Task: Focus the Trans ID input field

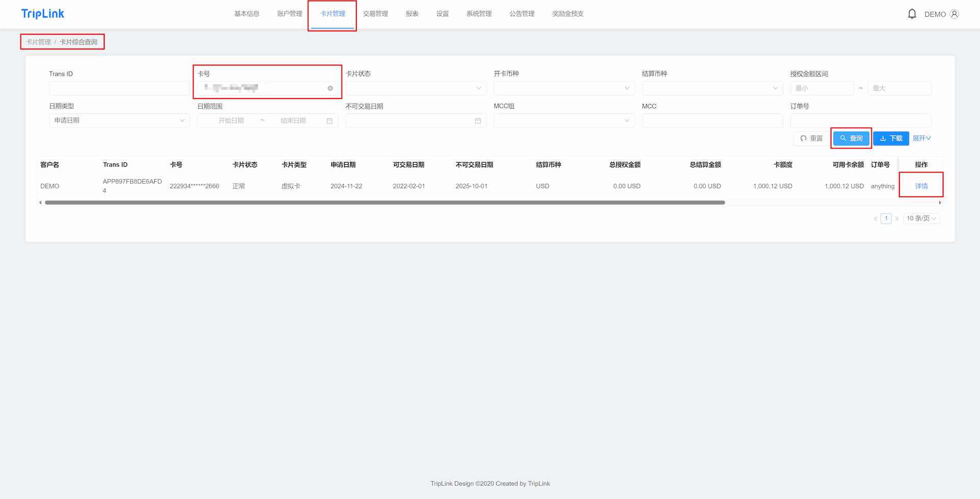Action: point(119,88)
